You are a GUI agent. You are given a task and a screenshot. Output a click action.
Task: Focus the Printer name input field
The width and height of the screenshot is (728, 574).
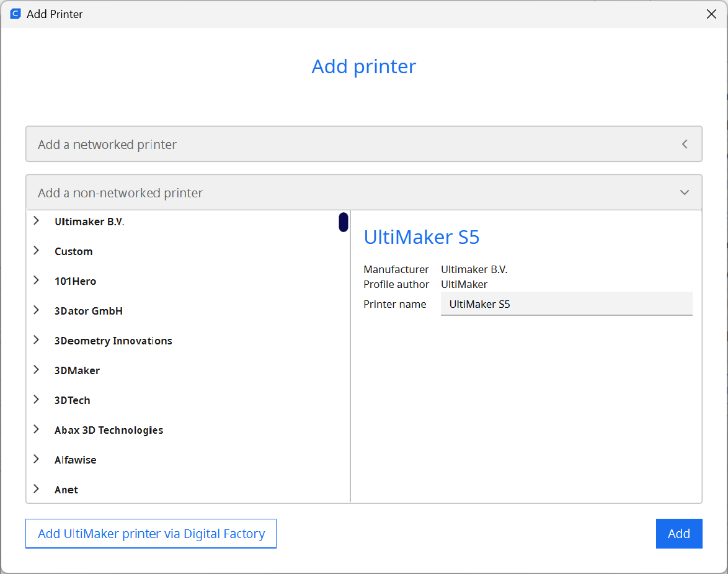click(566, 304)
